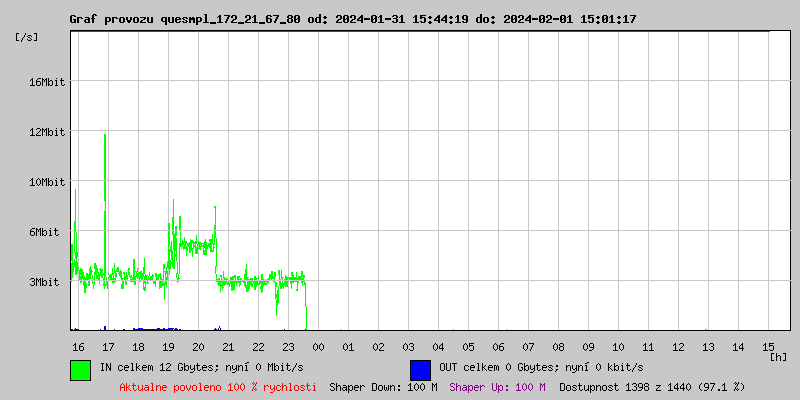Viewport: 800px width, 400px height.
Task: Click the 10Mbit y-axis label
Action: tap(47, 182)
